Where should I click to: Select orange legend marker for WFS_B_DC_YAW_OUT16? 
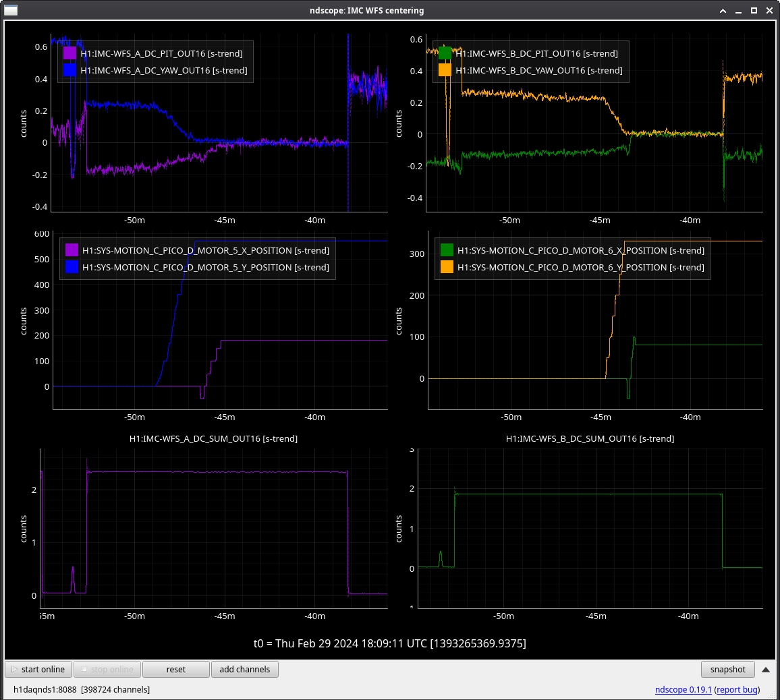445,70
